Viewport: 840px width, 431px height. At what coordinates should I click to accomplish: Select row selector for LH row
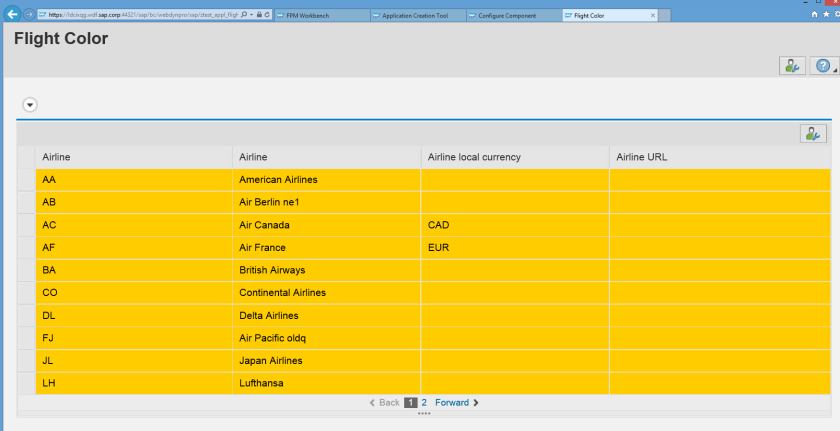pos(26,383)
